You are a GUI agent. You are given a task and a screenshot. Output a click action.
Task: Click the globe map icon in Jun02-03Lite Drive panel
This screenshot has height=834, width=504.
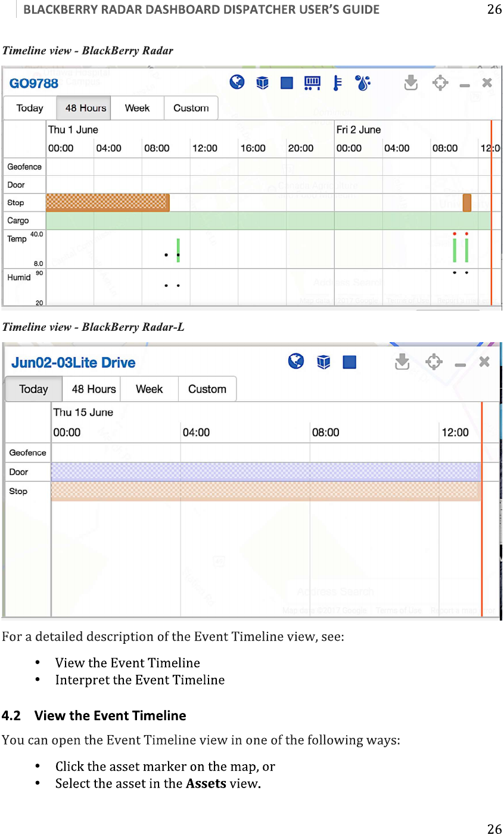coord(296,361)
